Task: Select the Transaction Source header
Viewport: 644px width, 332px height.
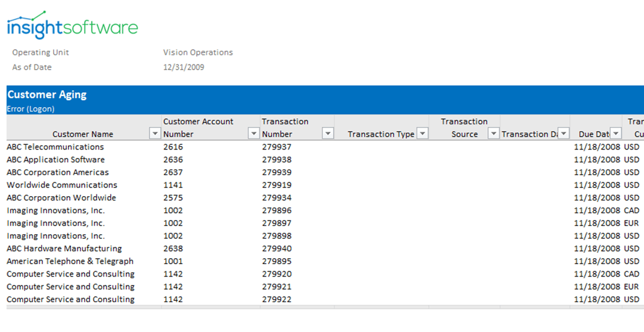Action: pyautogui.click(x=464, y=128)
